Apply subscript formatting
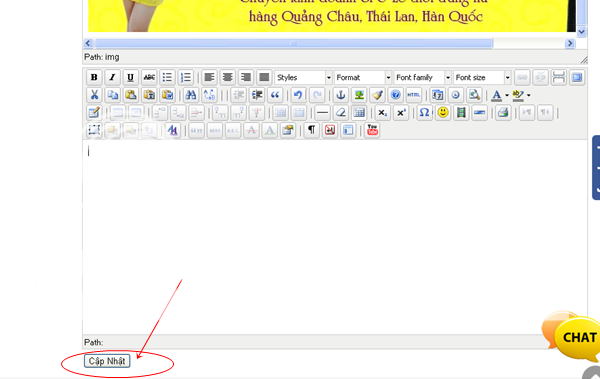600x379 pixels. click(x=382, y=113)
